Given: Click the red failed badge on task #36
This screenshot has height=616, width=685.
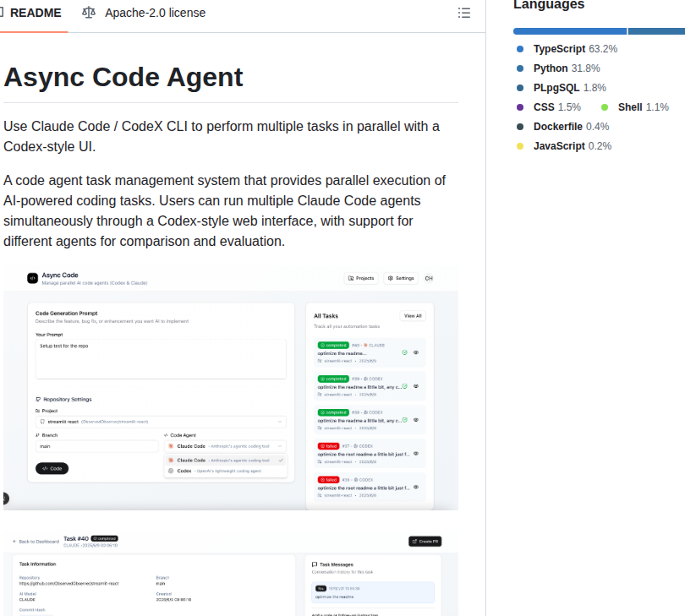Looking at the screenshot, I should 328,480.
